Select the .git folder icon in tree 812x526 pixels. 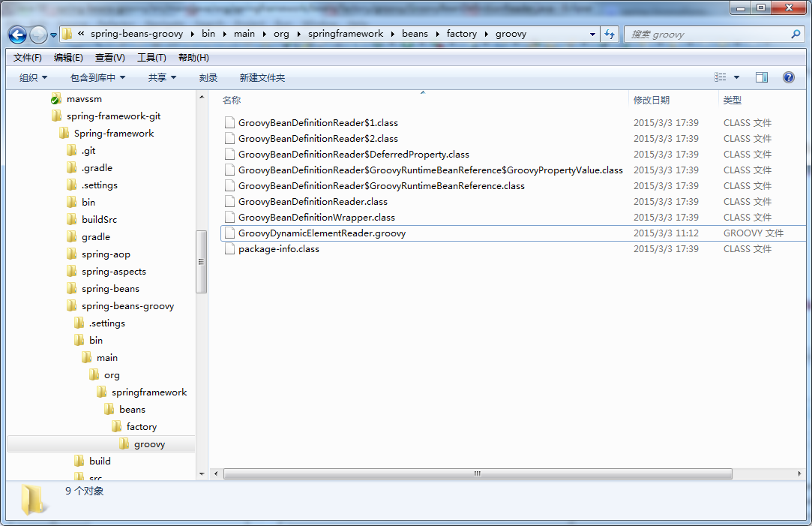(72, 151)
